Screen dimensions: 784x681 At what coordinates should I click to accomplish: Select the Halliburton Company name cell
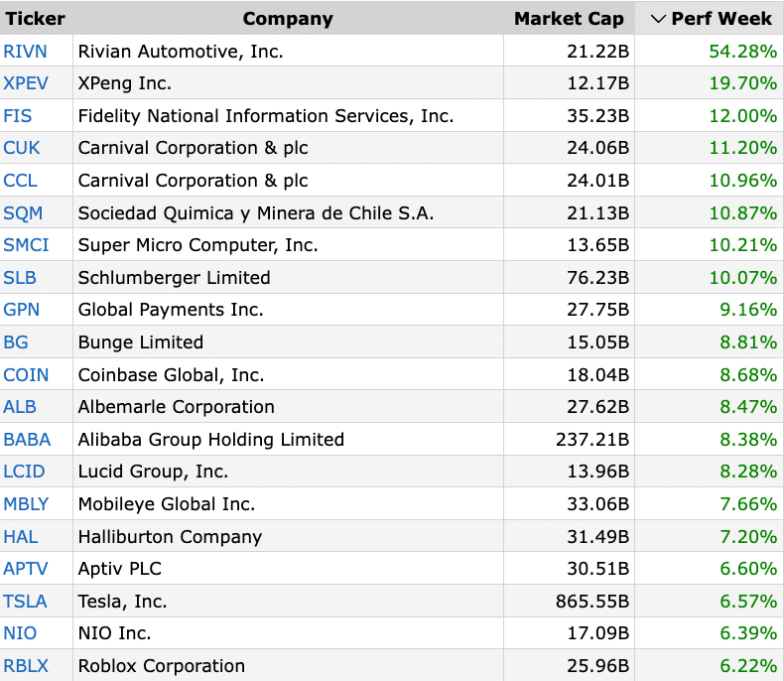point(288,536)
